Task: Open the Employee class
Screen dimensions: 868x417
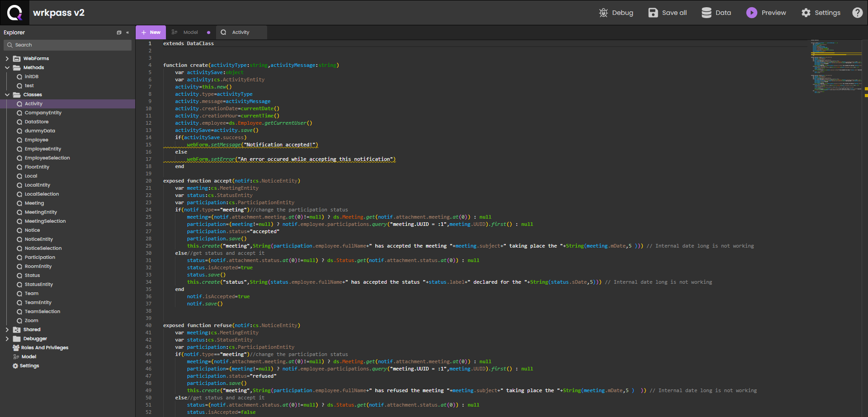Action: [36, 140]
